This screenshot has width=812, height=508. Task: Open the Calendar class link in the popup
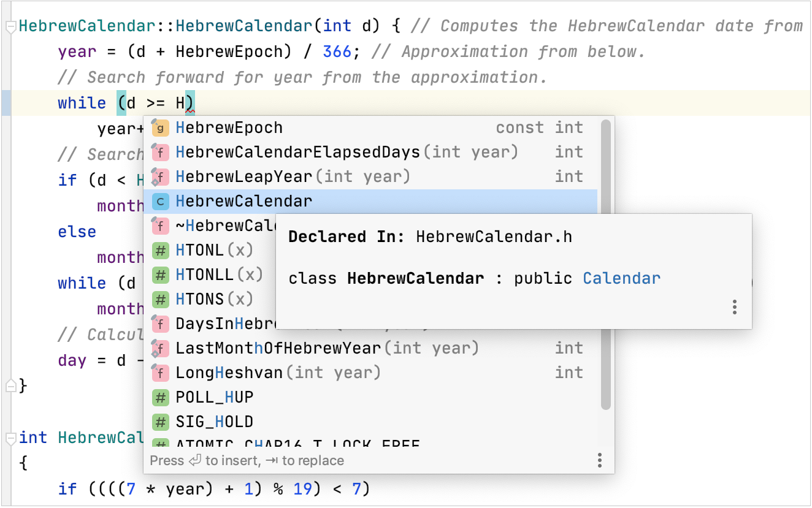(x=621, y=278)
